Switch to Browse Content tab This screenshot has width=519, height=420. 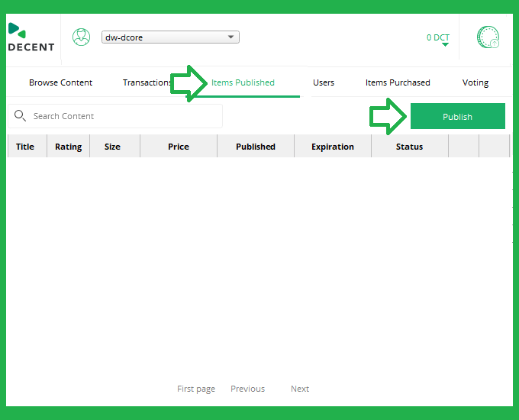(x=60, y=82)
